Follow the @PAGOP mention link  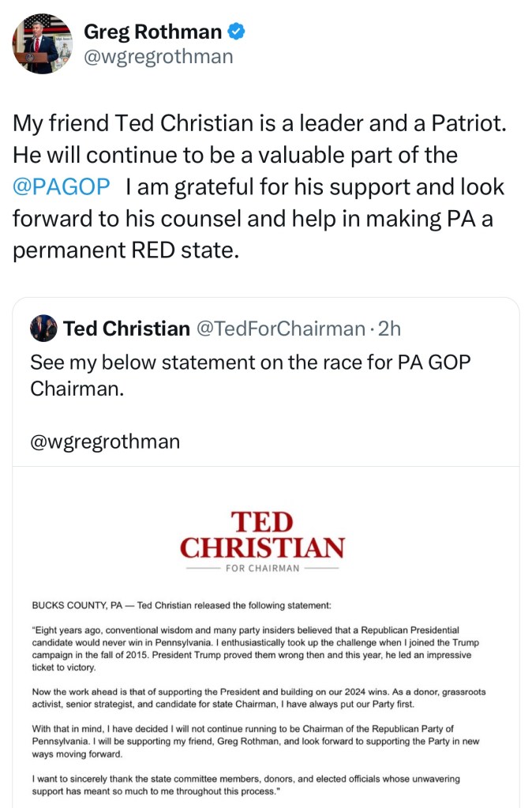(62, 187)
